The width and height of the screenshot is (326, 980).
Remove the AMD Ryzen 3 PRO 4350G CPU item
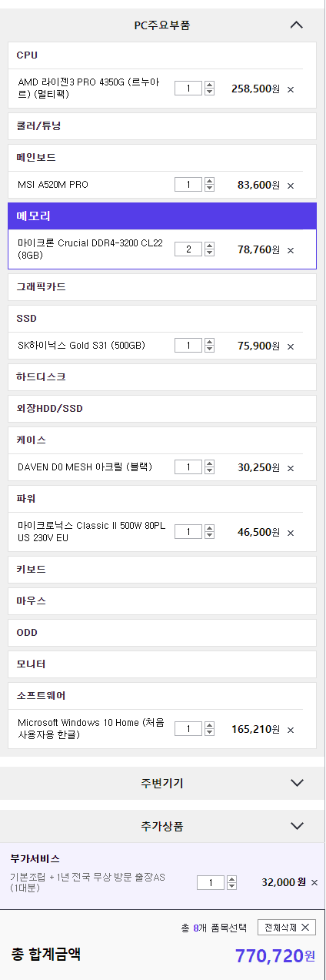(x=291, y=89)
